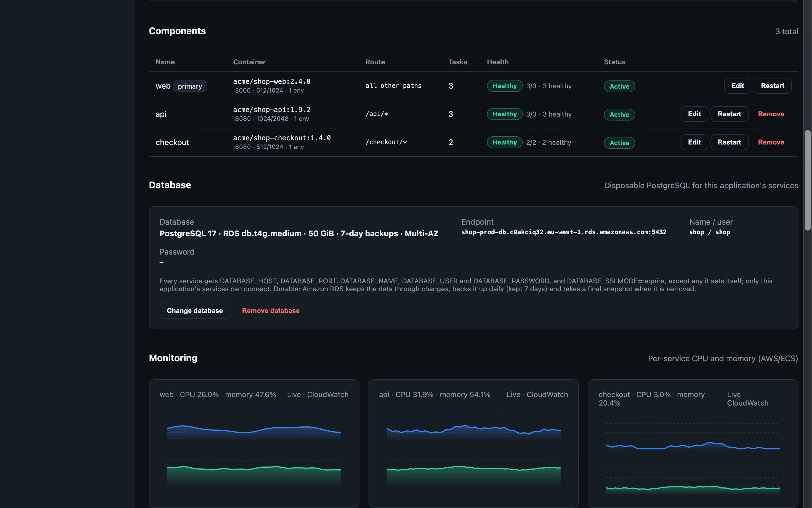Click the checkout CPU and memory chart

pyautogui.click(x=693, y=459)
